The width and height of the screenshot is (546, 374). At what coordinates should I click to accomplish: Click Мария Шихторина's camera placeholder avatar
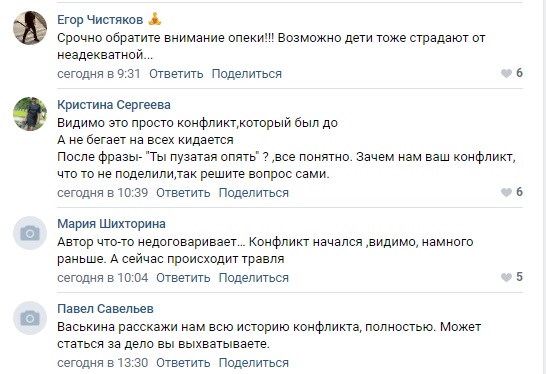[x=30, y=233]
